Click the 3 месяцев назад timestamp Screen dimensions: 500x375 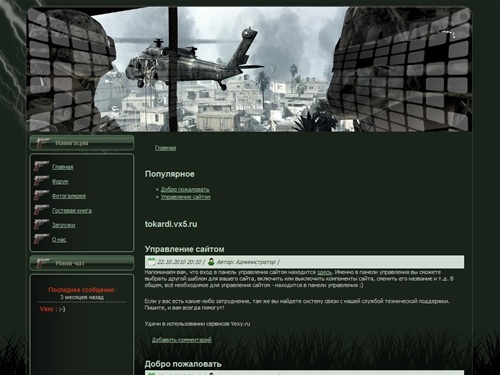pos(82,297)
